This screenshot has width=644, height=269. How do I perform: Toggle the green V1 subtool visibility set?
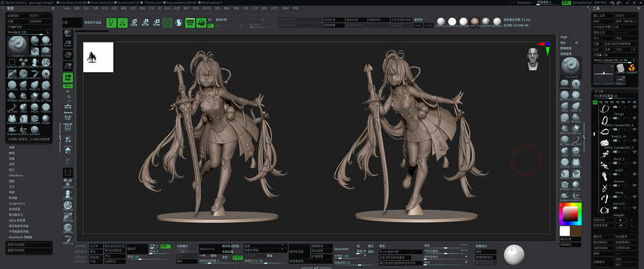point(594,102)
